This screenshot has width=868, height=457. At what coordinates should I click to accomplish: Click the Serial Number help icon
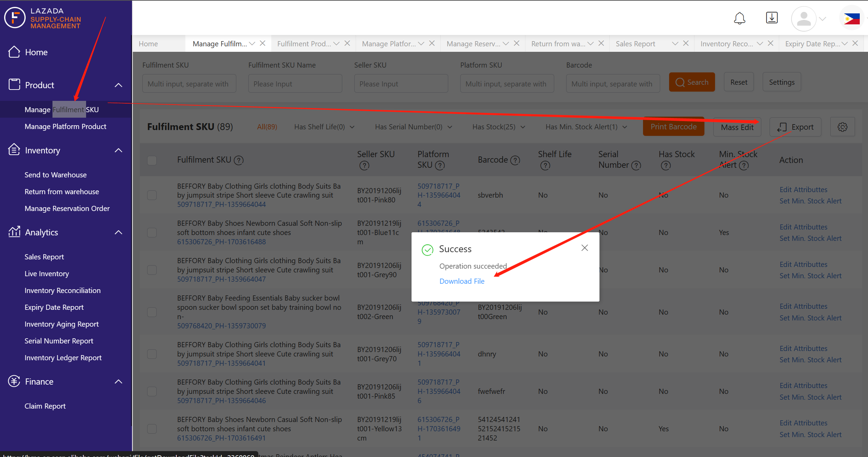click(636, 165)
